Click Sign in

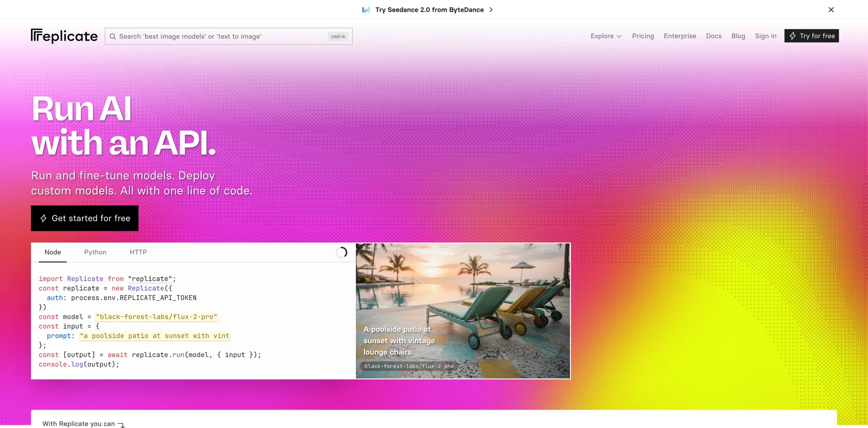766,36
